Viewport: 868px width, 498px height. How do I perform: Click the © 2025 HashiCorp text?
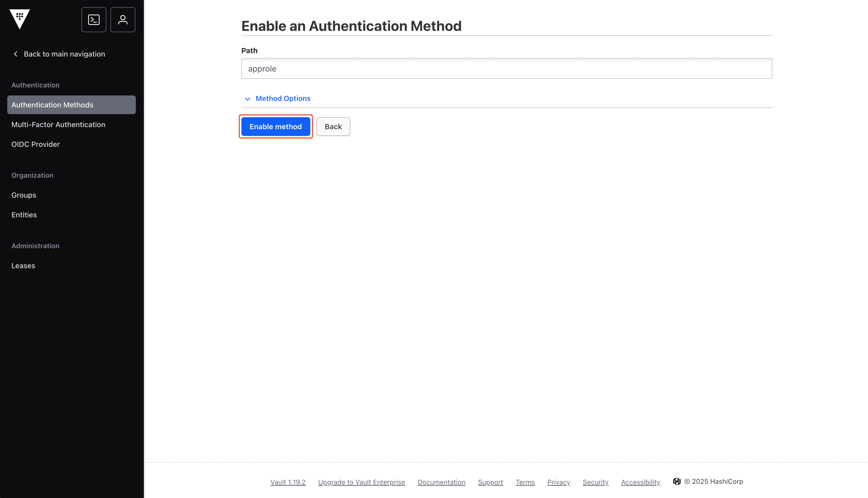(x=713, y=482)
